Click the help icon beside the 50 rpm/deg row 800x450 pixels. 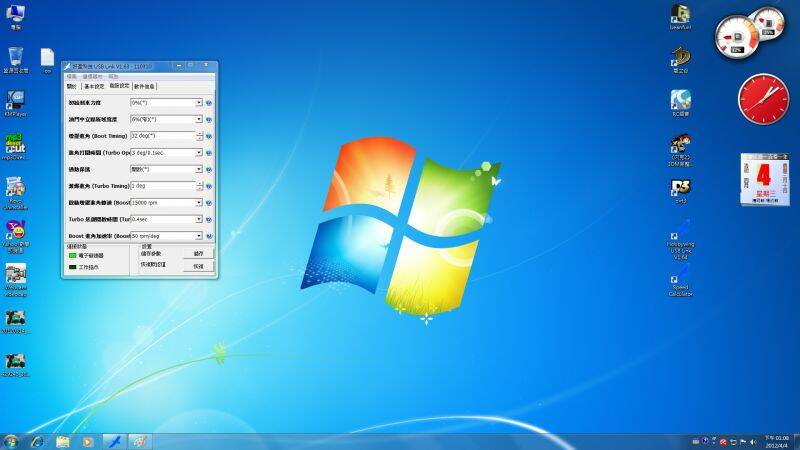click(x=209, y=236)
